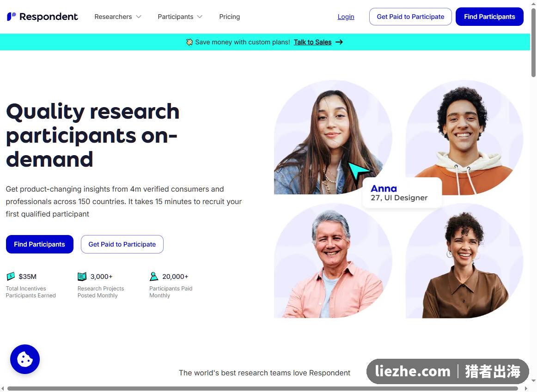537x392 pixels.
Task: Expand the Researchers dropdown chevron
Action: [x=139, y=17]
